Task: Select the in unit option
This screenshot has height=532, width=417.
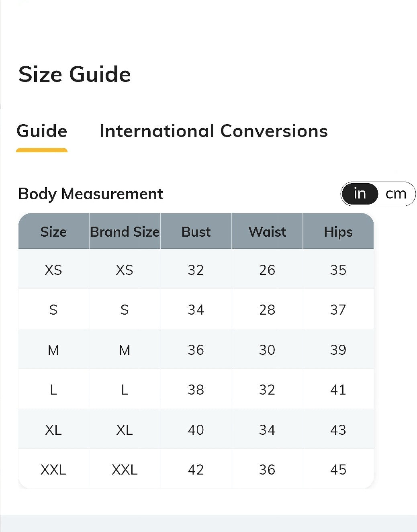Action: 360,194
